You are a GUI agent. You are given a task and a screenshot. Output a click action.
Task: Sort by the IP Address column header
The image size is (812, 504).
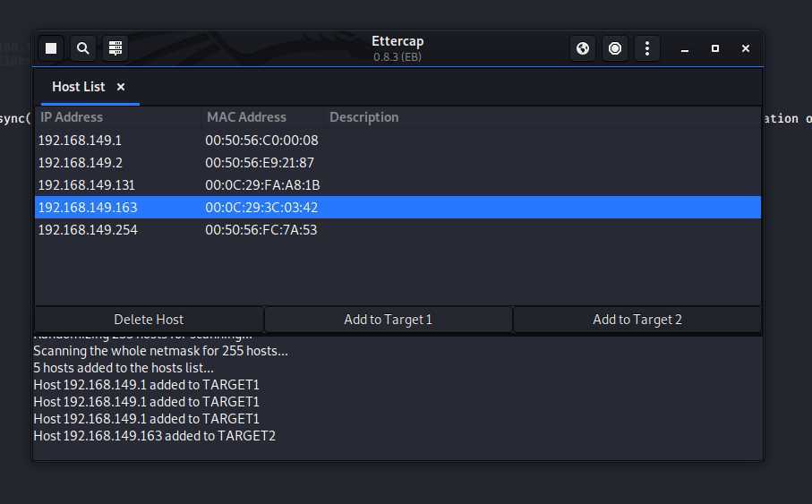coord(118,117)
